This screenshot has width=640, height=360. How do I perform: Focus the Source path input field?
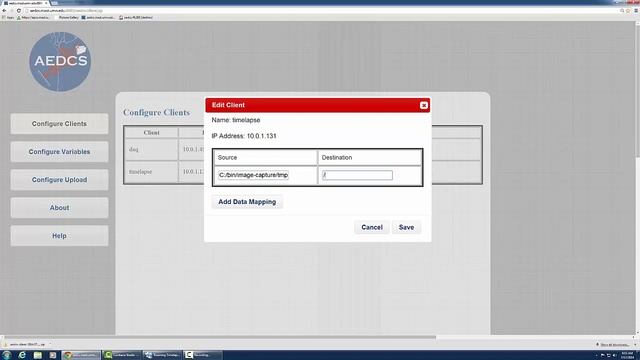coord(253,175)
